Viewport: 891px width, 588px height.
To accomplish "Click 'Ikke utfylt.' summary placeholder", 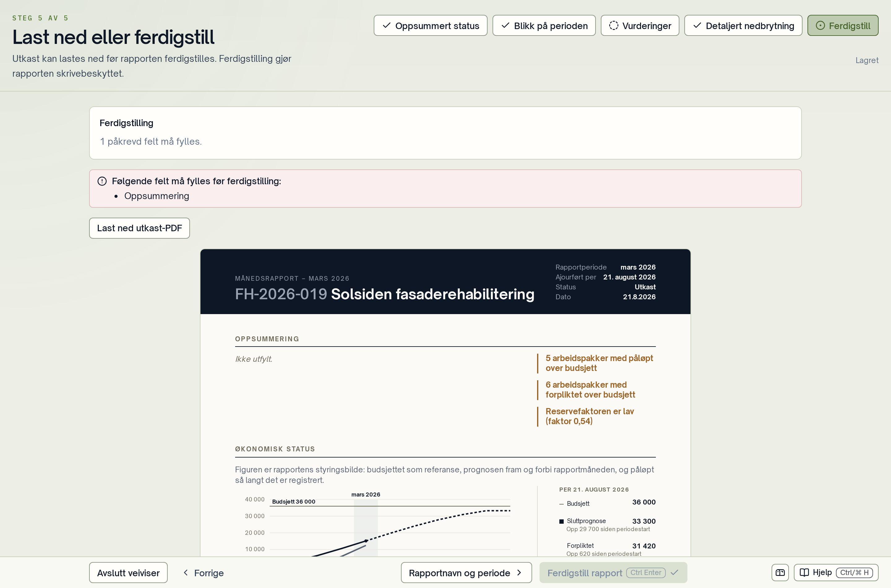I will click(254, 359).
